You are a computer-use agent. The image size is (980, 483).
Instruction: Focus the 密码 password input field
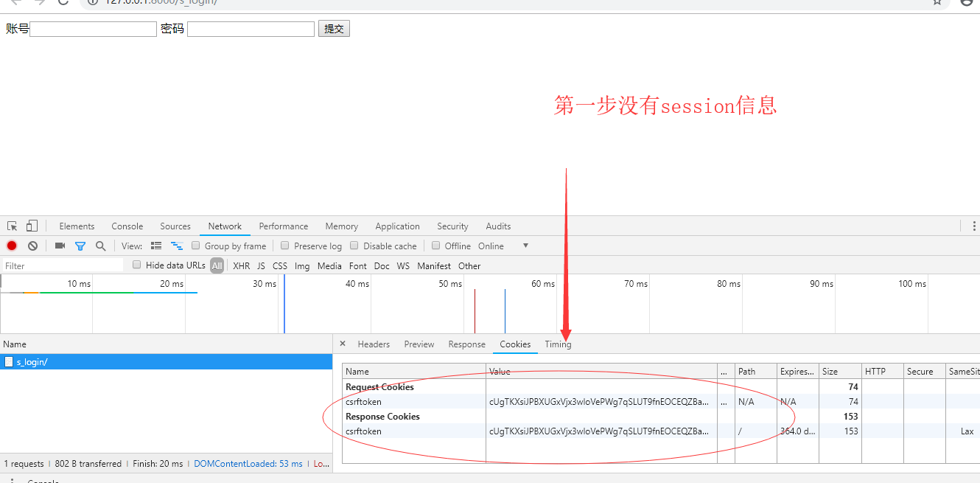251,29
